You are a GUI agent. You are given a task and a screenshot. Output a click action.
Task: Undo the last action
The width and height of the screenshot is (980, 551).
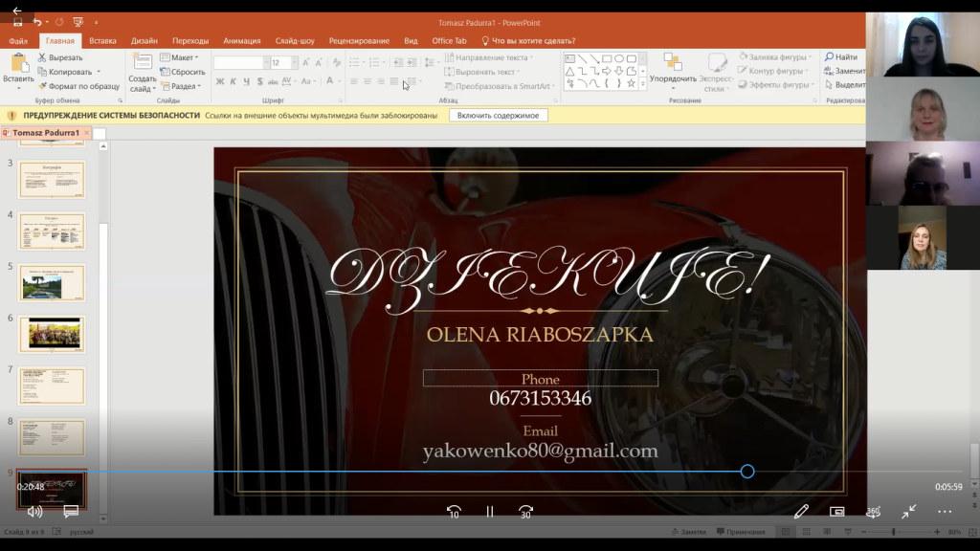pos(37,23)
